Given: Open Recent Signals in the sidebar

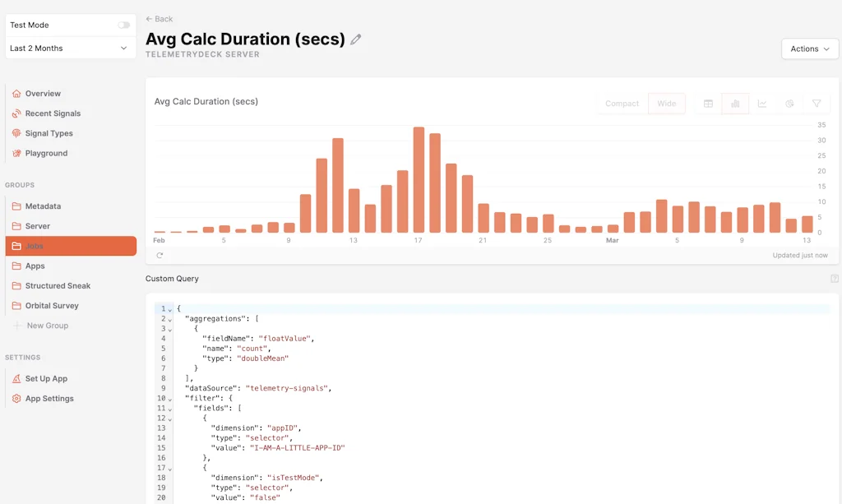Looking at the screenshot, I should click(x=53, y=113).
